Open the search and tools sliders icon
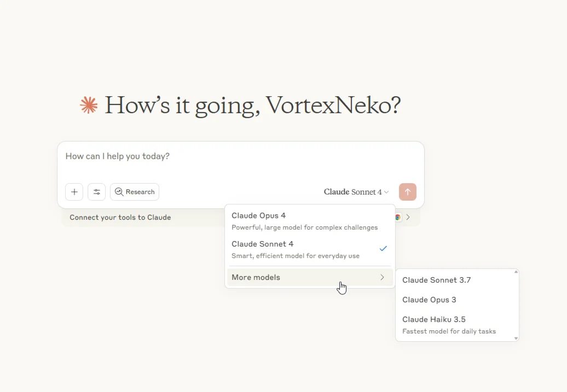The image size is (567, 392). click(97, 192)
